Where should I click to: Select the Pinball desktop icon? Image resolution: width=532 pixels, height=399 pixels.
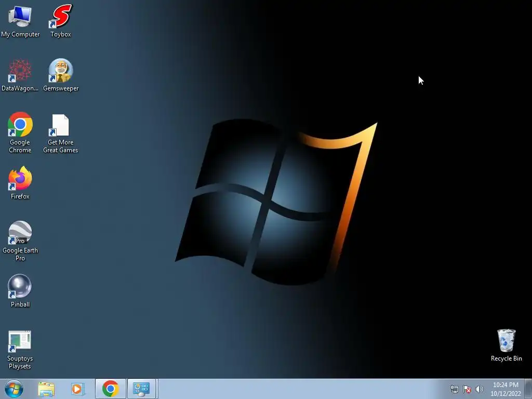point(20,291)
